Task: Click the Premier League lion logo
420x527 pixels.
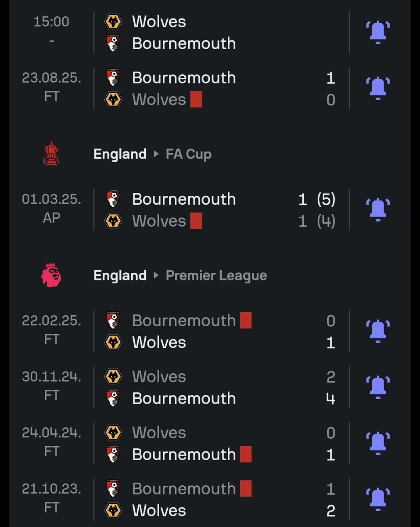Action: pyautogui.click(x=51, y=275)
